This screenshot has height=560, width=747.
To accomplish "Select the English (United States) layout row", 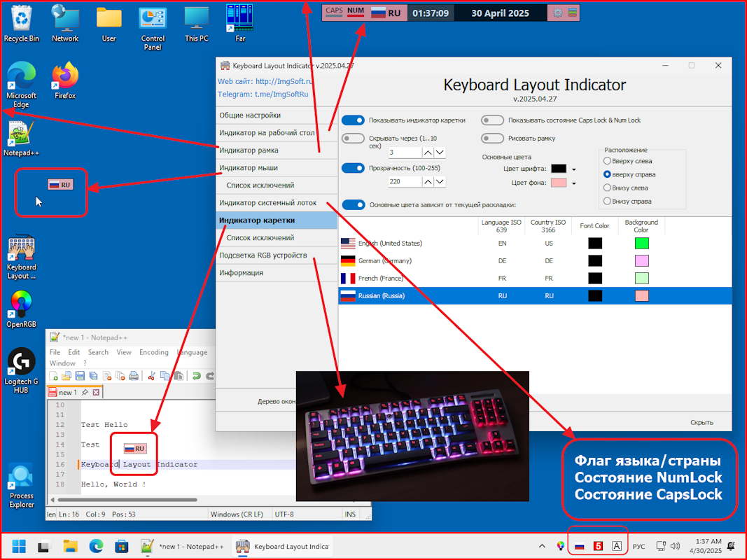I will point(535,244).
